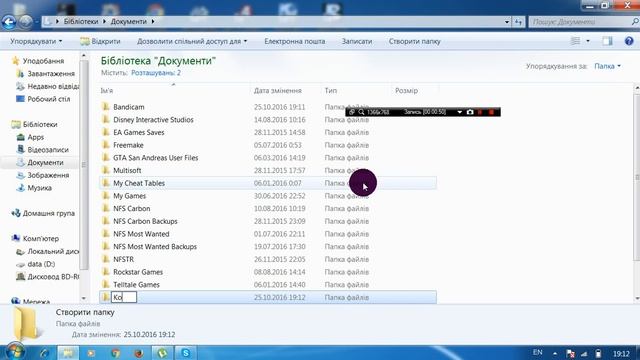Click the refresh button beside the address bar
This screenshot has height=360, width=640.
coord(518,22)
